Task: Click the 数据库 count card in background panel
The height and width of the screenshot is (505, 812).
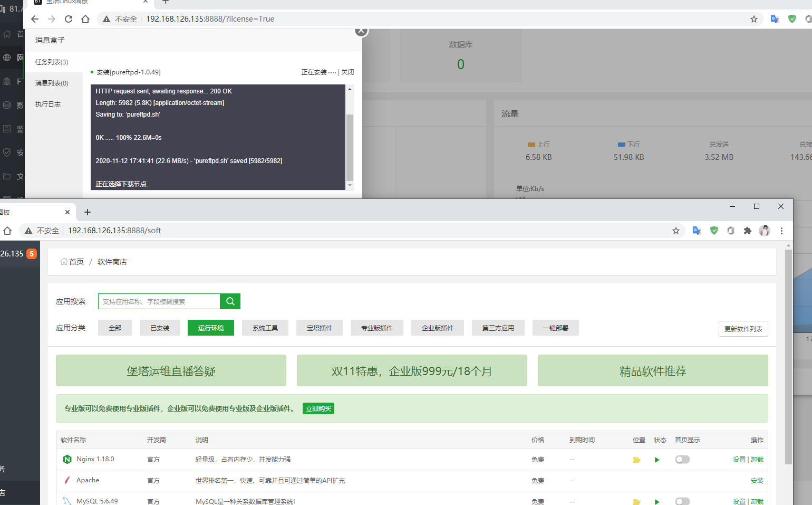Action: click(460, 55)
